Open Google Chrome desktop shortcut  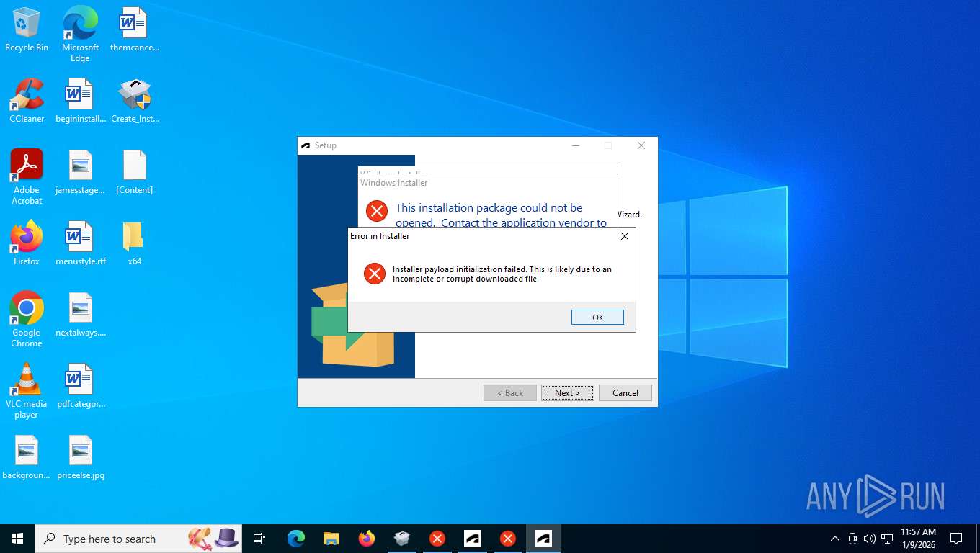point(27,320)
